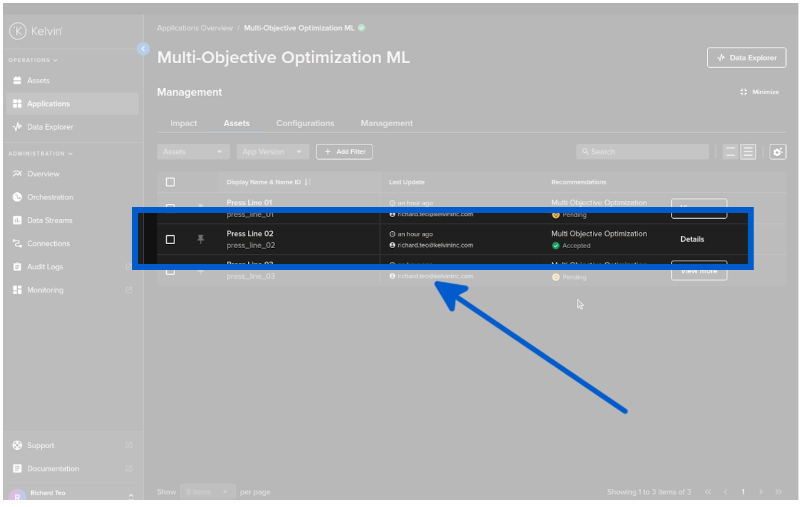
Task: Click the pin icon for Press Line 02
Action: (x=200, y=239)
